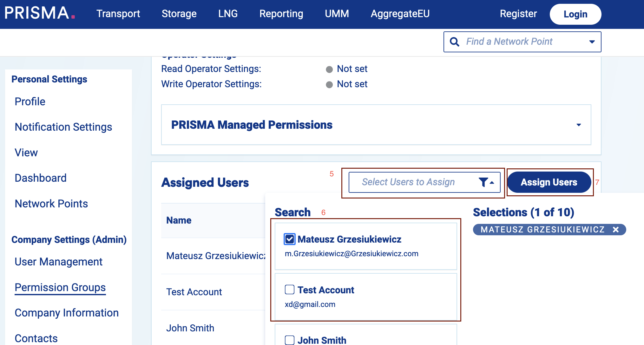Check the Test Account checkbox
Viewport: 644px width, 345px height.
(x=290, y=290)
